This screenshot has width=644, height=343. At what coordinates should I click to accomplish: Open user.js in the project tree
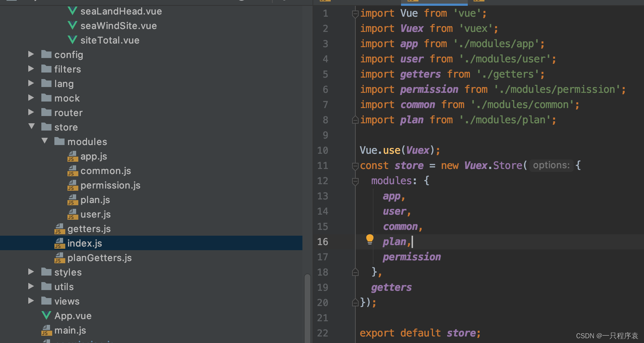click(95, 214)
